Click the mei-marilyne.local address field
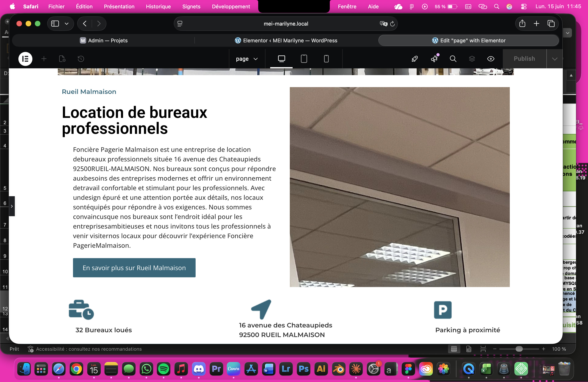The width and height of the screenshot is (588, 382). coord(286,24)
